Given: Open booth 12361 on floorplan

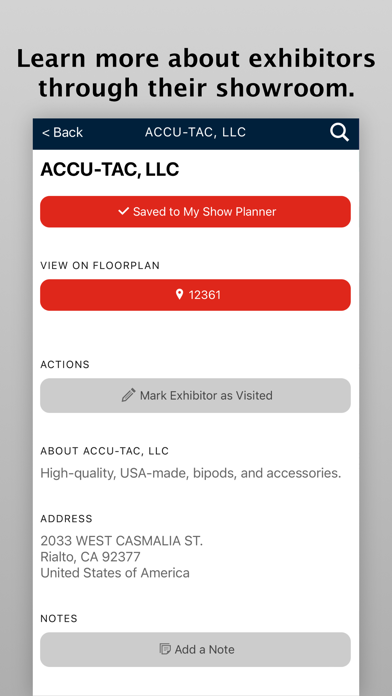Looking at the screenshot, I should (195, 295).
